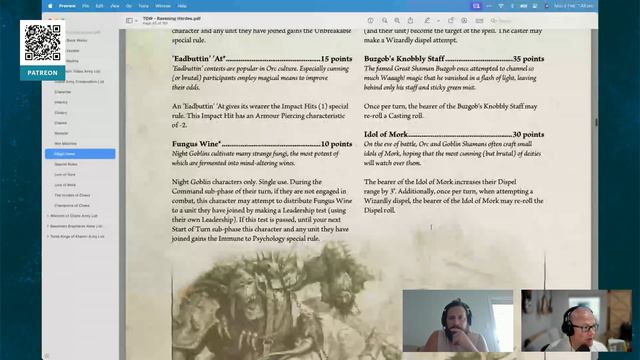Viewport: 640px width, 360px height.
Task: Click the Bluetooth status icon
Action: 512,6
